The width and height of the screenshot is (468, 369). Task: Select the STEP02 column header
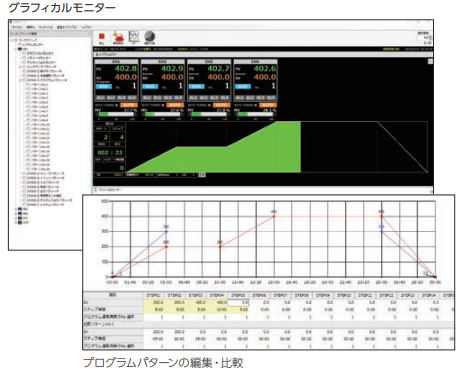pos(175,295)
